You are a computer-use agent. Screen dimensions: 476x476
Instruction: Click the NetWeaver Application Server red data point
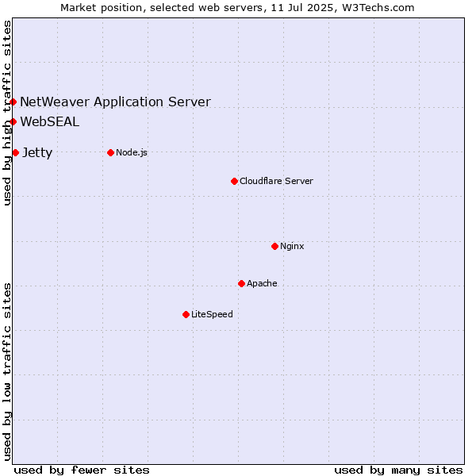tap(13, 102)
